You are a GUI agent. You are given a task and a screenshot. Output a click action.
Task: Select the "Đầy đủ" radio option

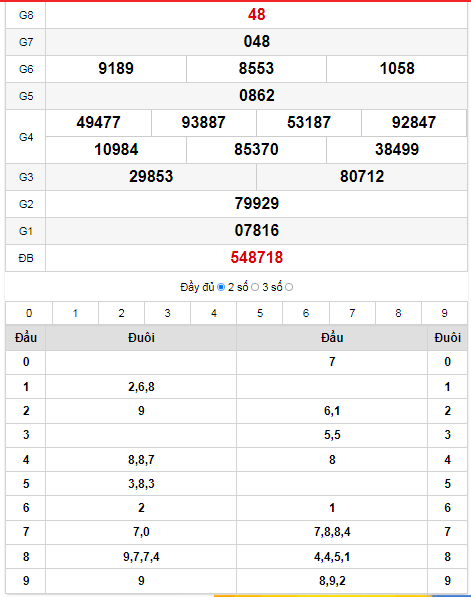221,287
